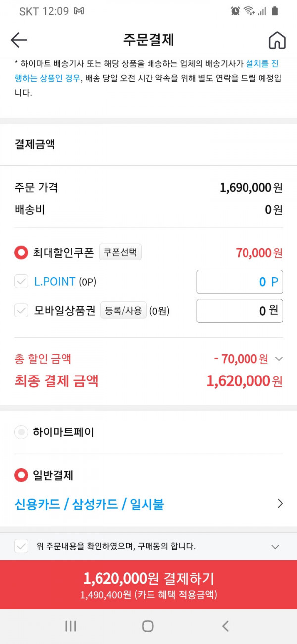This screenshot has height=644, width=297.
Task: Expand purchase agreement details chevron
Action: click(x=276, y=547)
